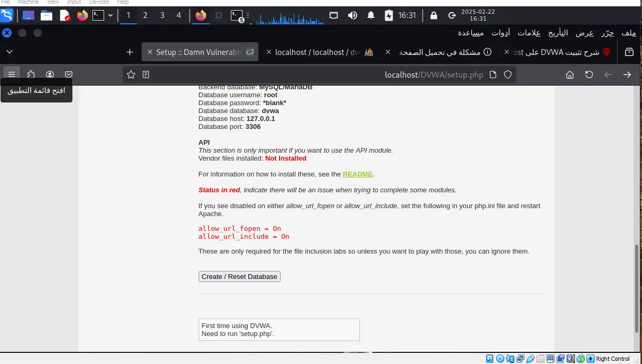Open a new tab with plus button
Viewport: 642px width, 364px height.
click(130, 52)
